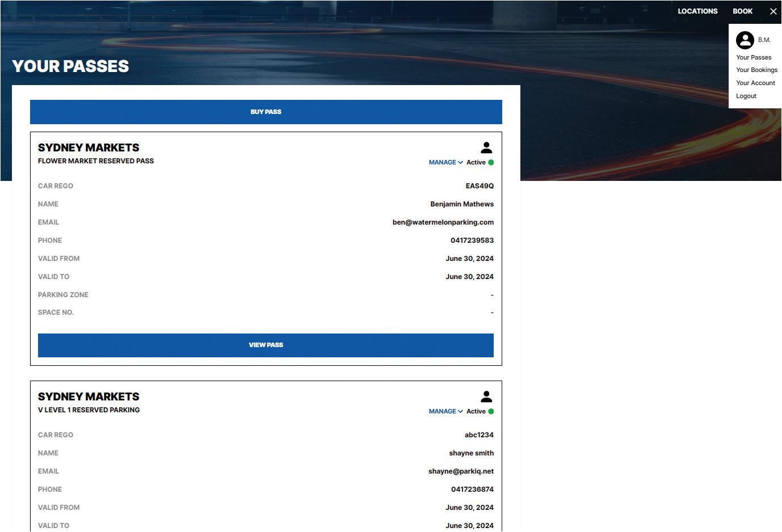Open the Locations menu
Screen dimensions: 782x532
pyautogui.click(x=697, y=11)
